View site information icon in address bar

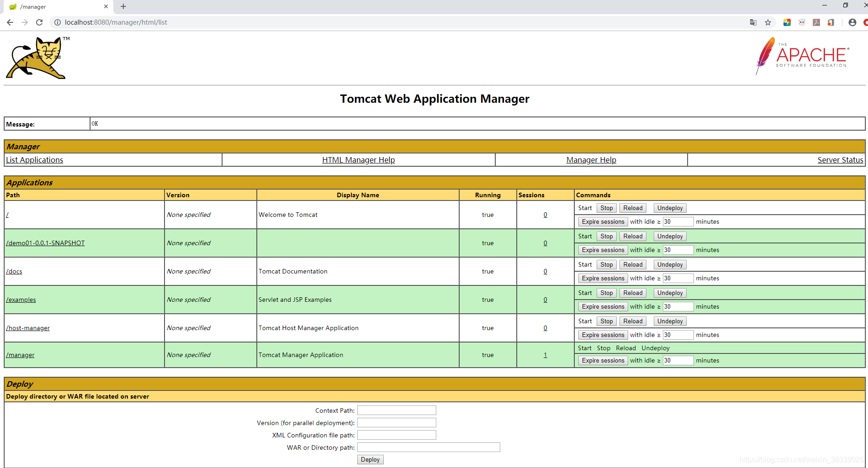click(x=58, y=22)
